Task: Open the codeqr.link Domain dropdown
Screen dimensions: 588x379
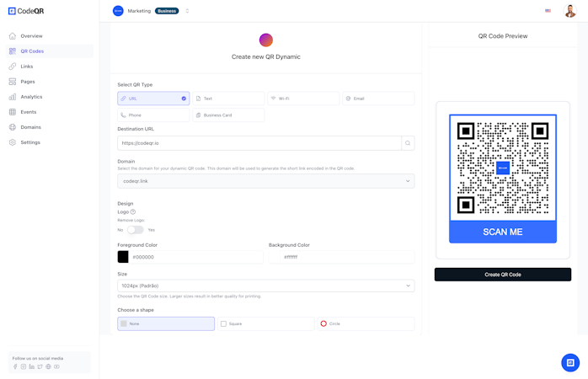Action: tap(266, 181)
